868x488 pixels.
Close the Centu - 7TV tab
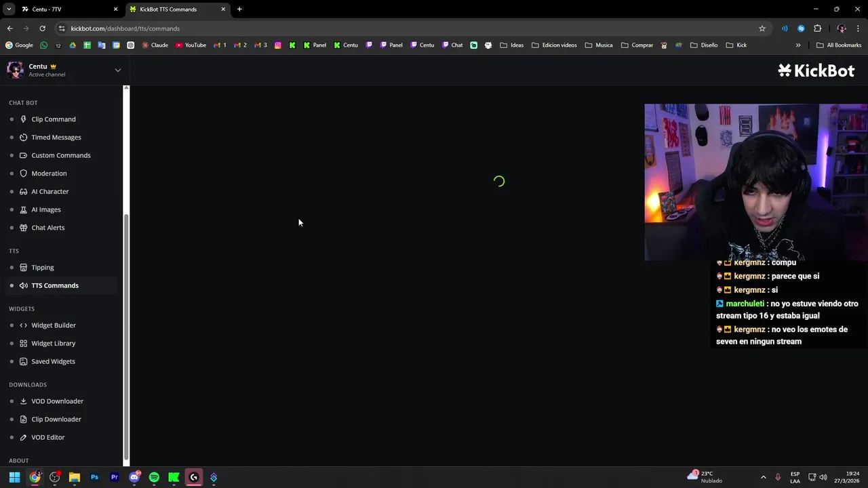point(115,9)
